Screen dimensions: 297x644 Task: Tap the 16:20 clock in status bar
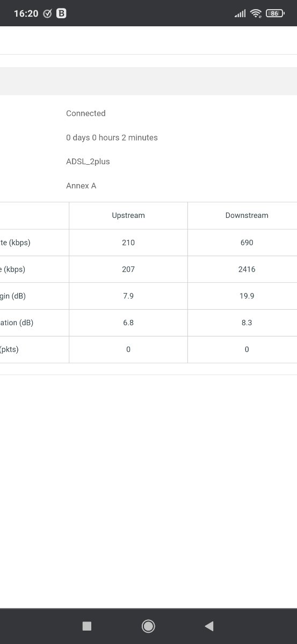tap(26, 13)
